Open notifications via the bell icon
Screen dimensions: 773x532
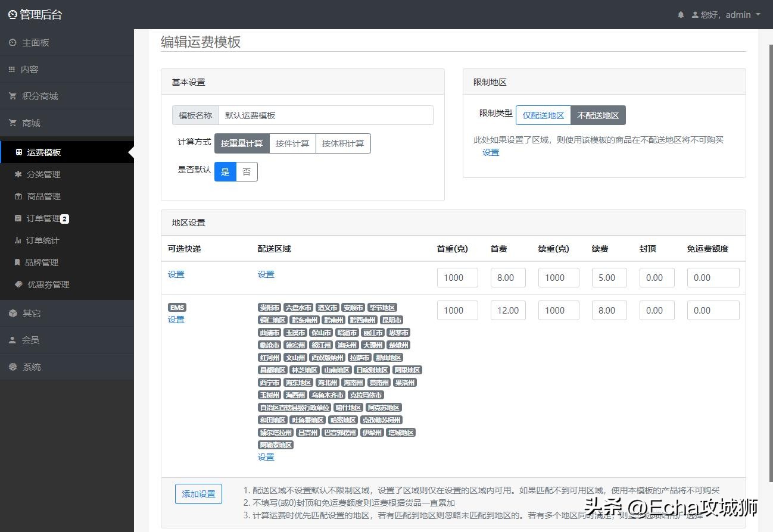(681, 14)
